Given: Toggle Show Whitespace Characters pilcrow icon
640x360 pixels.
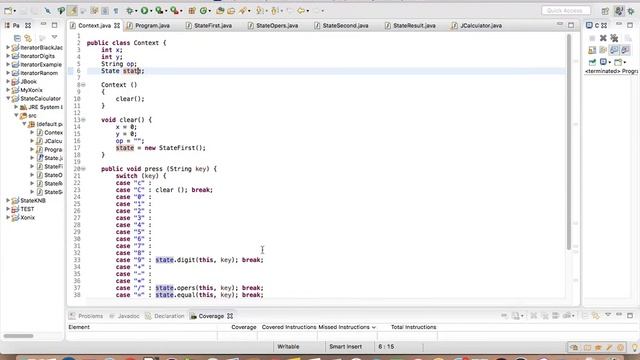Looking at the screenshot, I should click(x=116, y=11).
